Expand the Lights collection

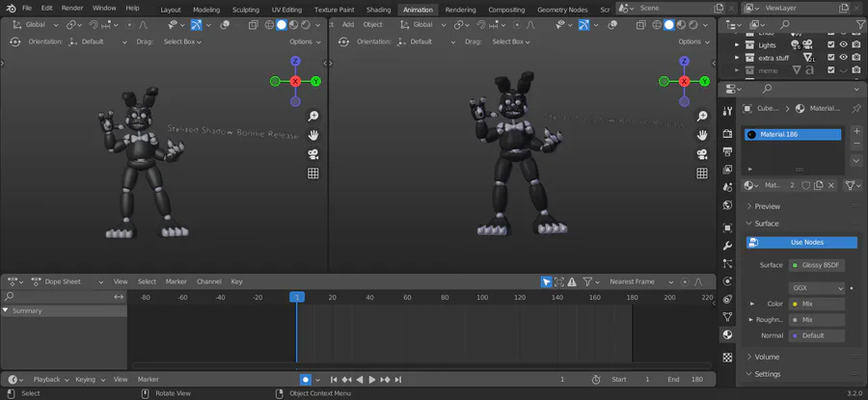(737, 44)
